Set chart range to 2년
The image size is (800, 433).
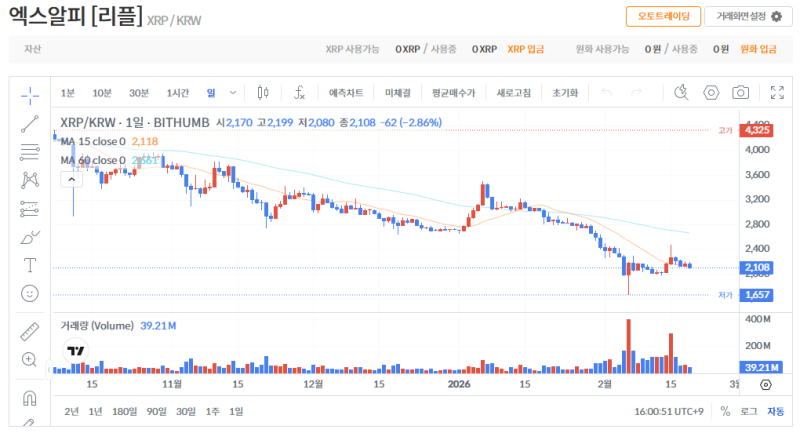click(x=71, y=411)
